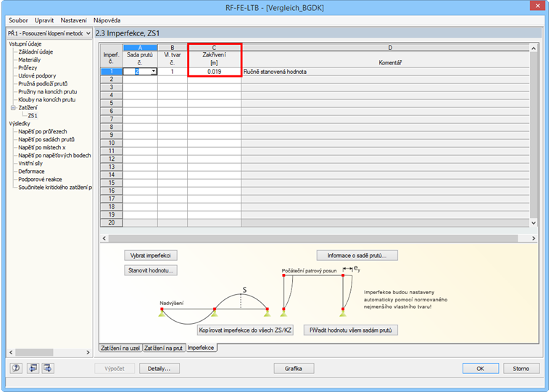Click Přiřadit hodnotu všem sadám prutů

pyautogui.click(x=351, y=330)
